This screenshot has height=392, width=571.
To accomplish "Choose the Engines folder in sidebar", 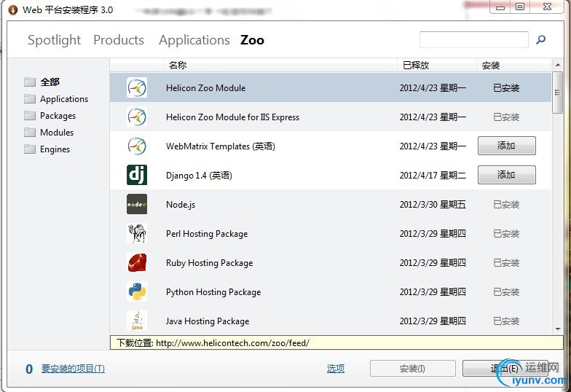I will [55, 149].
